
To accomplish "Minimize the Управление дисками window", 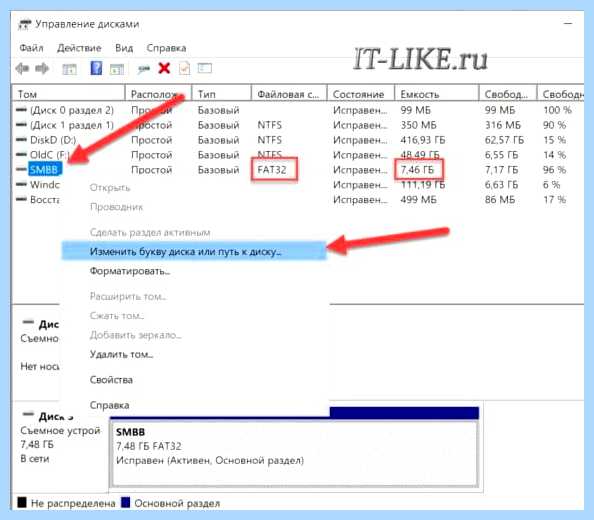I will click(x=568, y=23).
